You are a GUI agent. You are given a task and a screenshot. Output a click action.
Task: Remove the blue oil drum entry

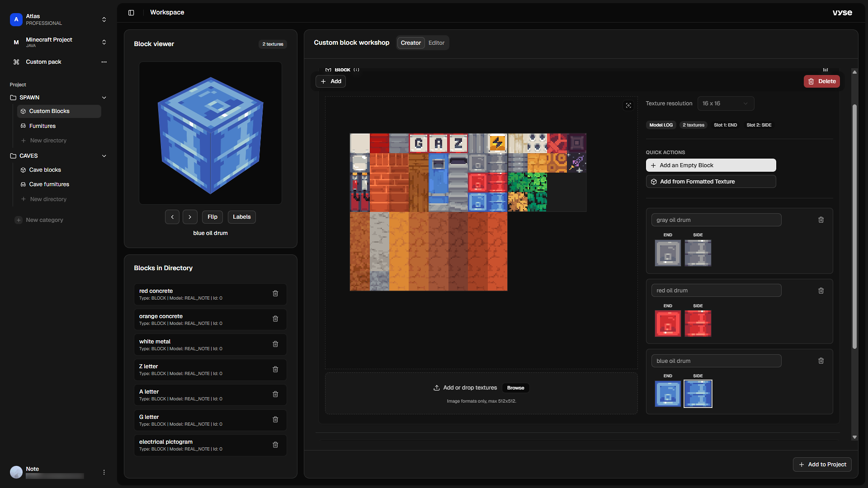click(821, 361)
